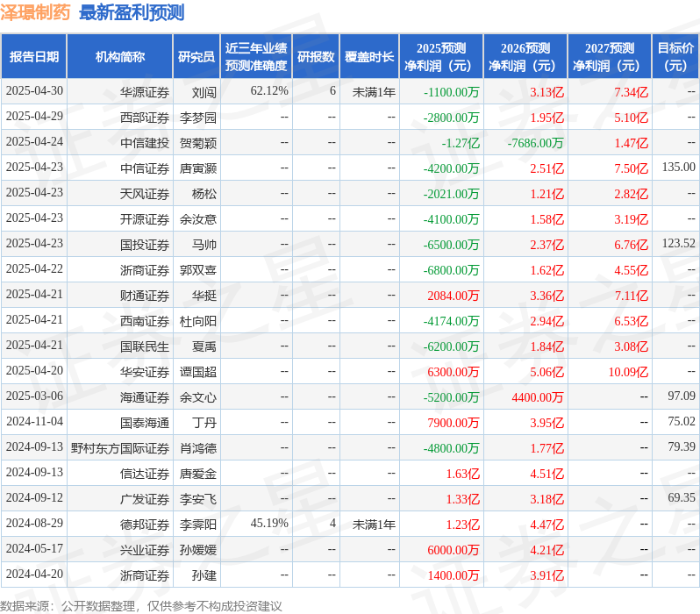The height and width of the screenshot is (614, 700).
Task: Click the date 2025-03-06
Action: click(x=34, y=396)
